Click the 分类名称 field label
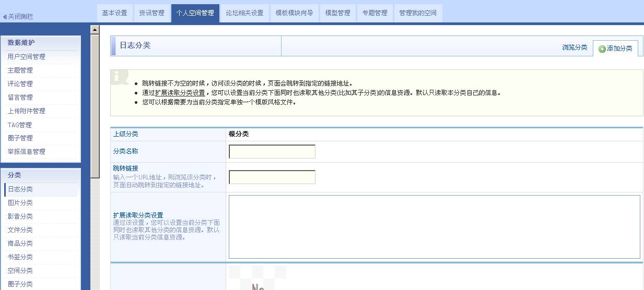Image resolution: width=644 pixels, height=290 pixels. (126, 151)
